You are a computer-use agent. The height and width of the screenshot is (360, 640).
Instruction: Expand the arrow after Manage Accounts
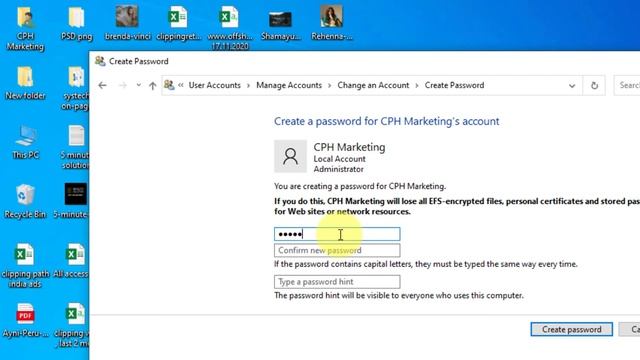(x=330, y=85)
